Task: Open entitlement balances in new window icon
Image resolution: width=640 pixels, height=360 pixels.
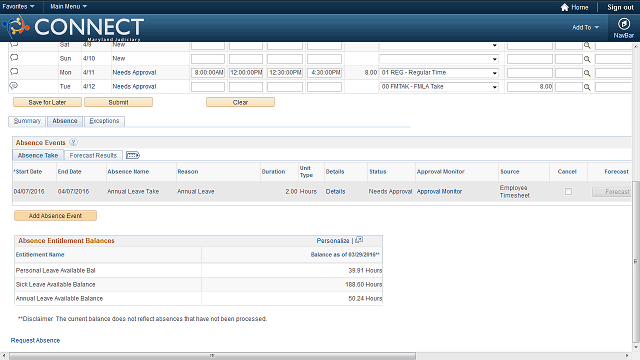Action: [359, 240]
